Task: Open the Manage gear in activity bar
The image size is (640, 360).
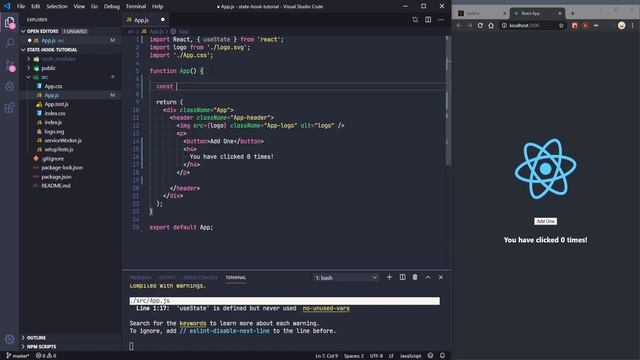Action: tap(9, 339)
